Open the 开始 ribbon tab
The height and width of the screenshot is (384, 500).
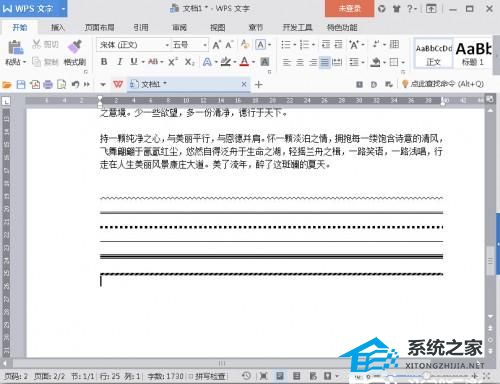coord(20,27)
